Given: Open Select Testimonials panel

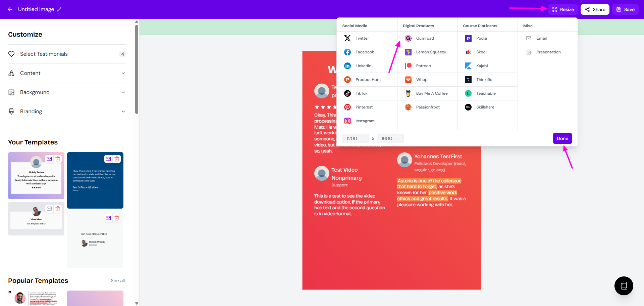Looking at the screenshot, I should click(x=67, y=54).
